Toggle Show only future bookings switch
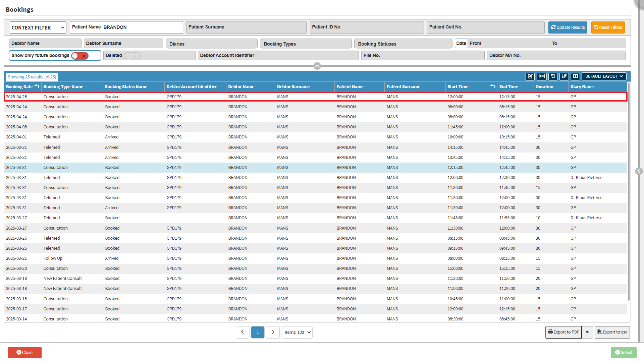This screenshot has height=362, width=644. tap(80, 56)
